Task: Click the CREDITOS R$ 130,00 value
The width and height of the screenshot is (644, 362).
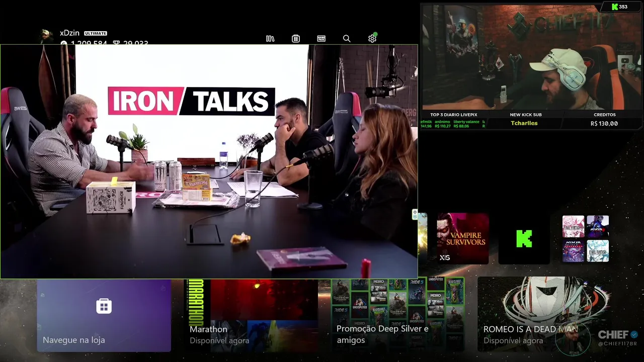Action: 604,123
